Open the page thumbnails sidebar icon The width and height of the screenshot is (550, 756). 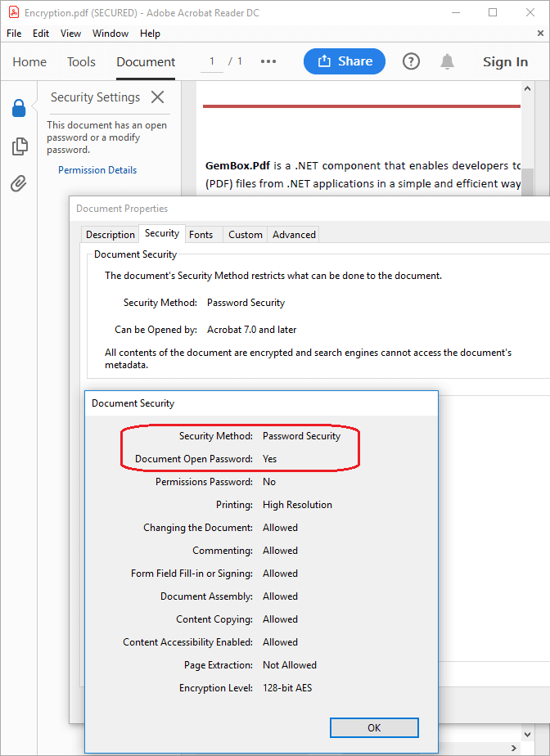point(19,146)
